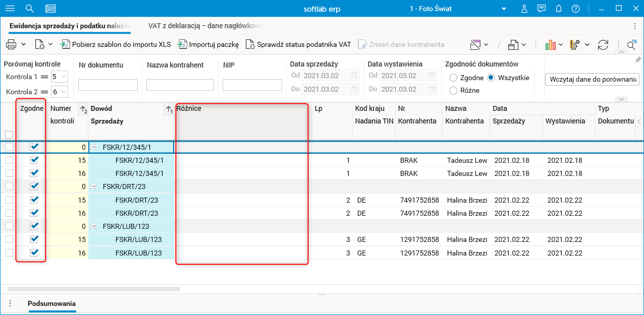644x315 pixels.
Task: Click the printer icon
Action: [11, 44]
